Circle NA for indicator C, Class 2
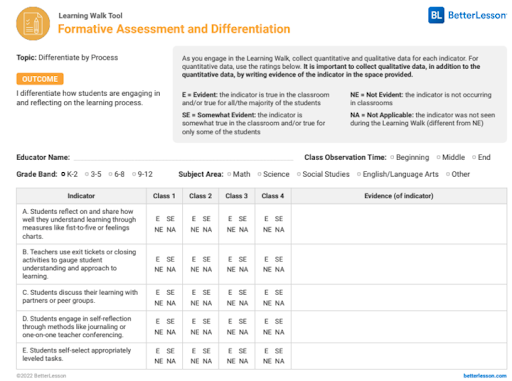 (207, 303)
